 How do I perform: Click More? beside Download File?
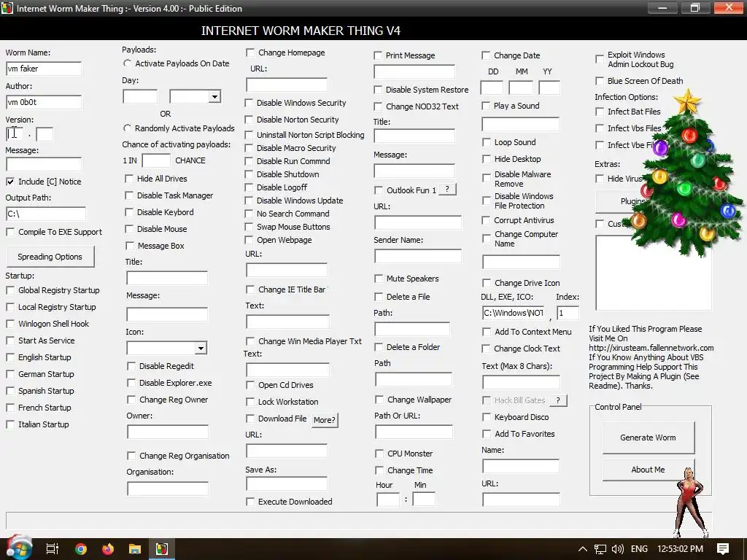coord(325,420)
